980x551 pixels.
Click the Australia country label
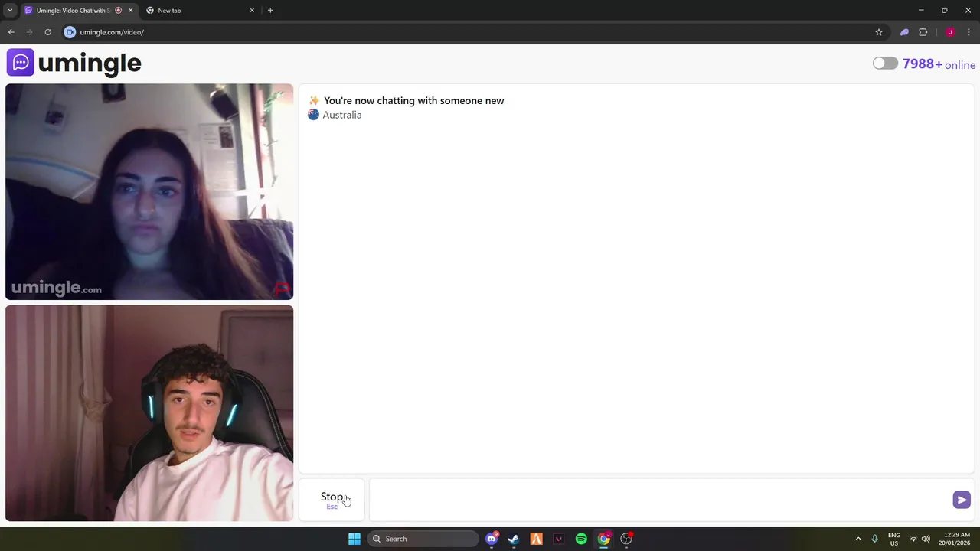tap(342, 115)
